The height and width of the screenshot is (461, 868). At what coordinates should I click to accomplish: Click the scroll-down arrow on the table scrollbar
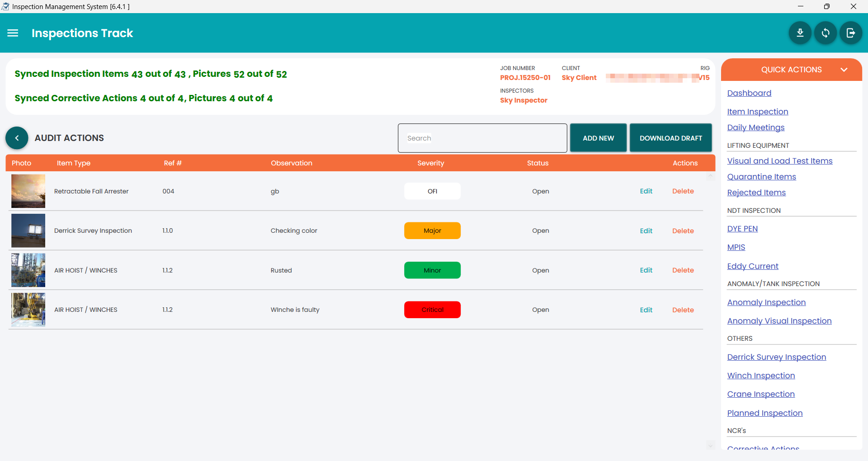[711, 446]
